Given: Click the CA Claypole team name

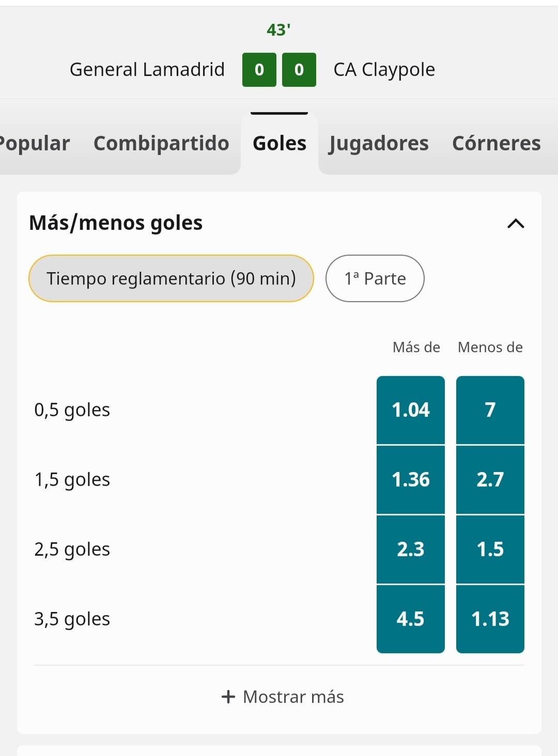Looking at the screenshot, I should click(384, 69).
